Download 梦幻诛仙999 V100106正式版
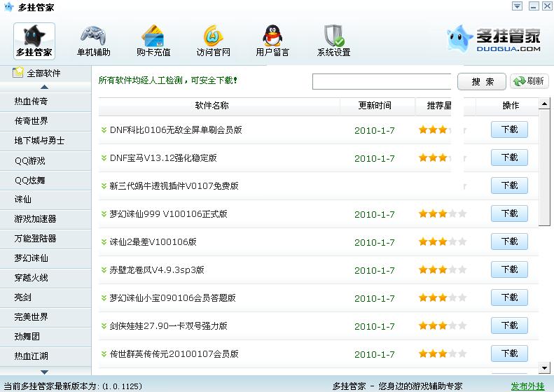 point(509,213)
